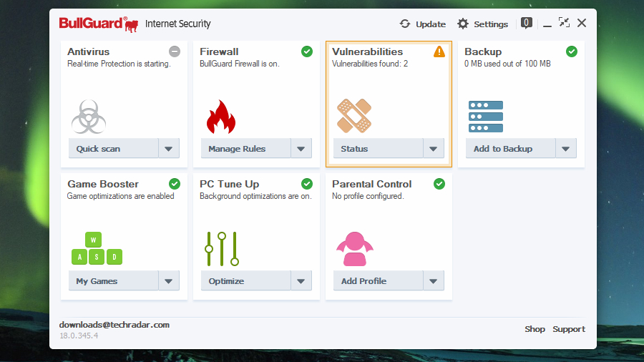Click the Game Booster WASD keys icon
The width and height of the screenshot is (644, 362).
coord(96,249)
